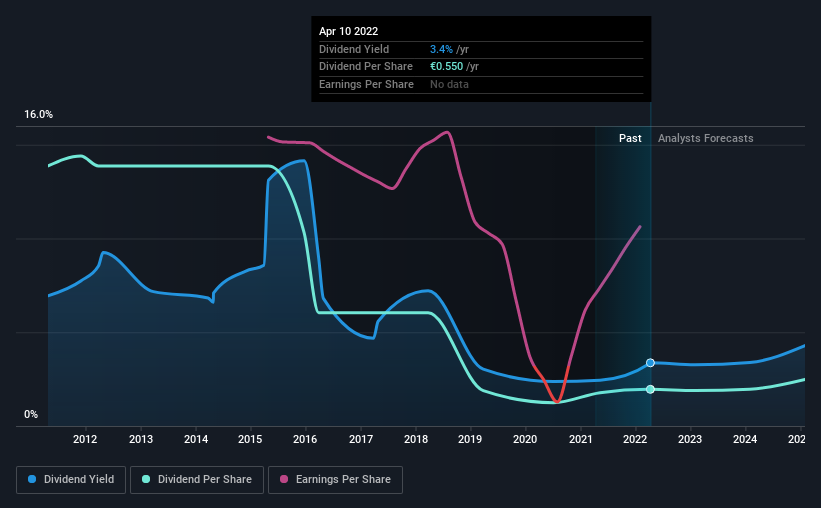The height and width of the screenshot is (508, 821).
Task: Toggle the Dividend Per Share legend button
Action: click(197, 480)
